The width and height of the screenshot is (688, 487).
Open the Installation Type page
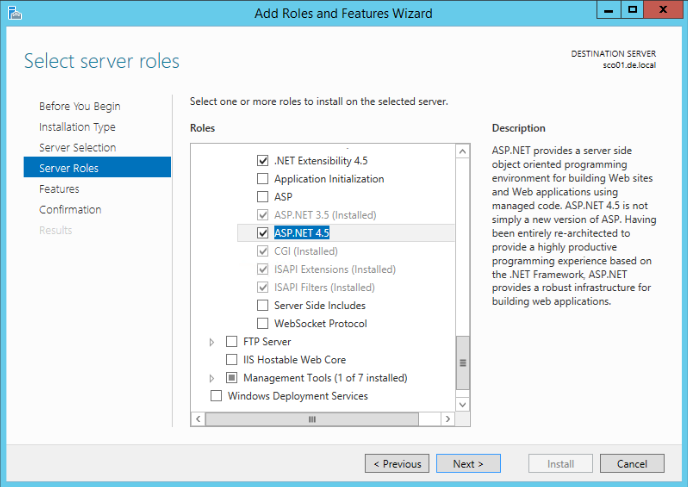77,127
